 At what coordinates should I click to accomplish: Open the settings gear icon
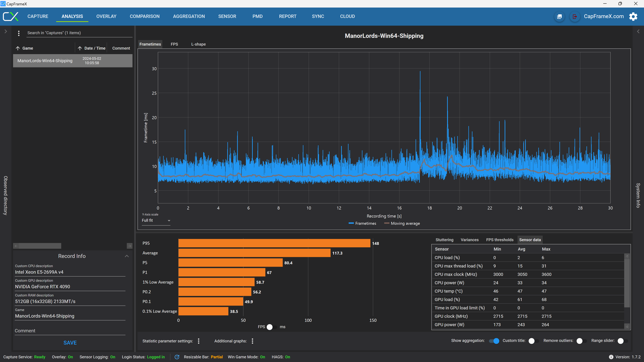pos(633,16)
